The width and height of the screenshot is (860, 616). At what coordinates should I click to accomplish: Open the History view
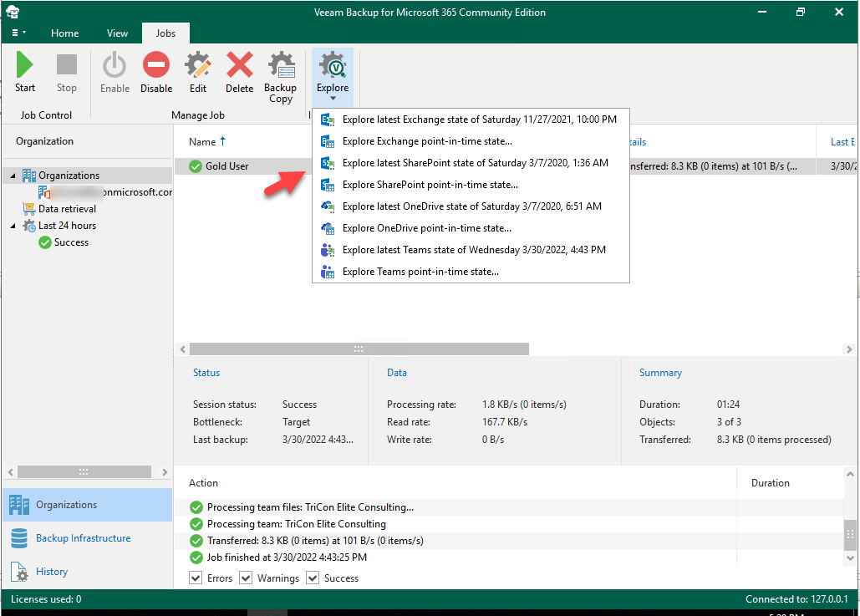[x=88, y=572]
